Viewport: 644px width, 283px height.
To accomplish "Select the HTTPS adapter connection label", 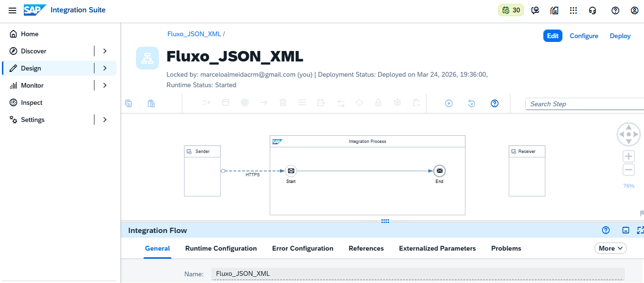I will click(x=253, y=175).
